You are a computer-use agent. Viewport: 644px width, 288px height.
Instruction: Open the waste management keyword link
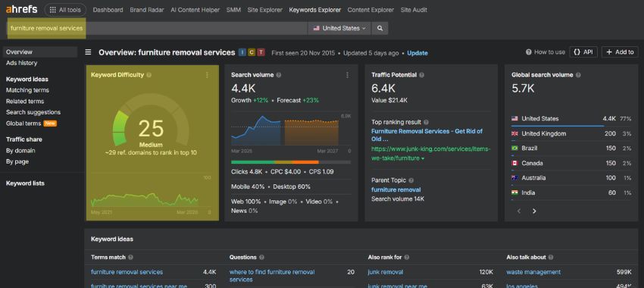[533, 272]
